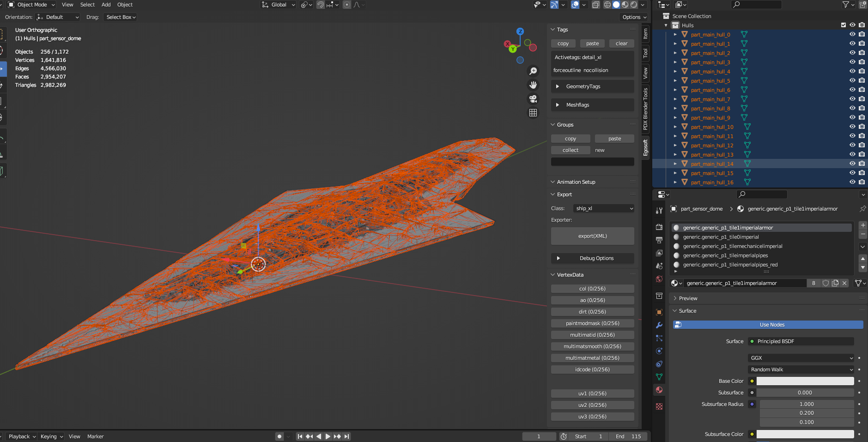This screenshot has width=868, height=442.
Task: Open the View Layer properties tab icon
Action: (x=659, y=253)
